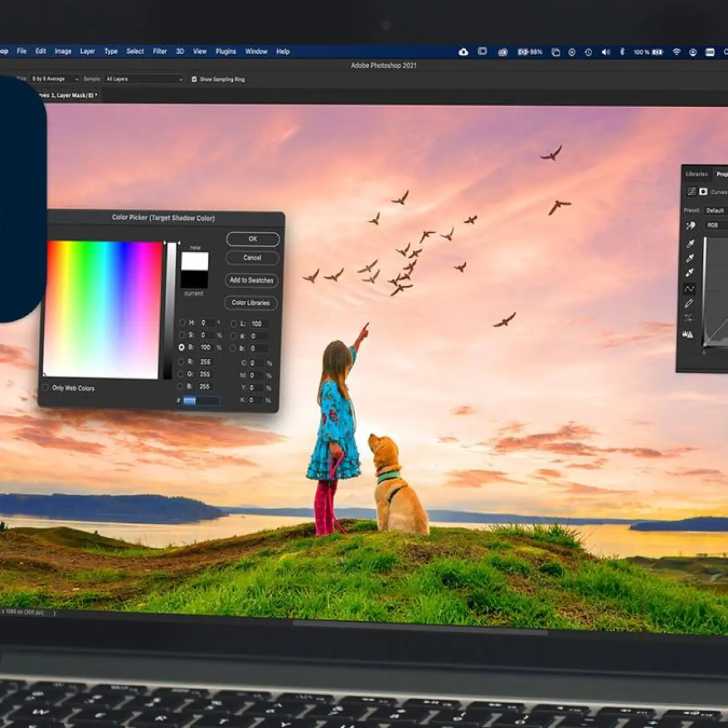Open the Preset 'Default' dropdown in Curves
Screen dimensions: 728x728
pyautogui.click(x=715, y=211)
